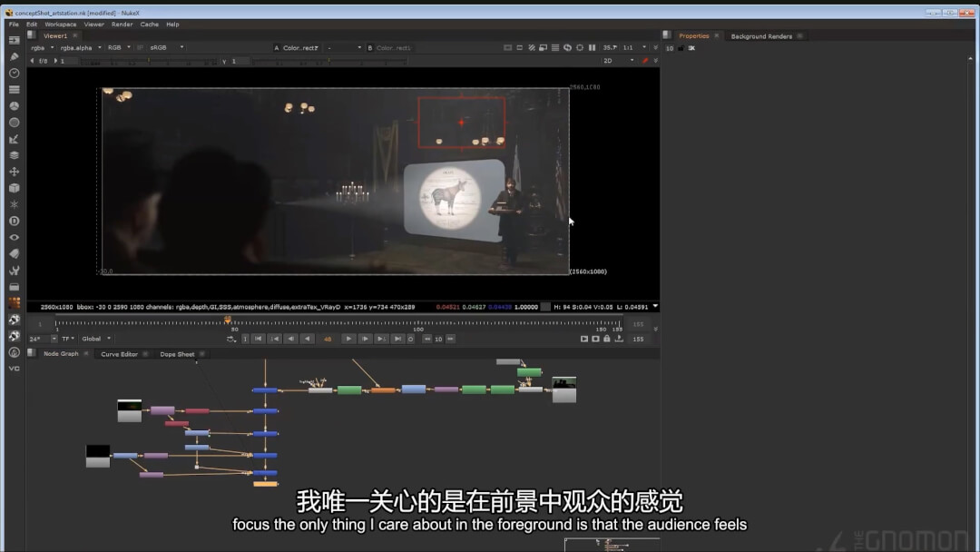The width and height of the screenshot is (980, 552).
Task: Open the Global frame range dropdown
Action: (x=95, y=339)
